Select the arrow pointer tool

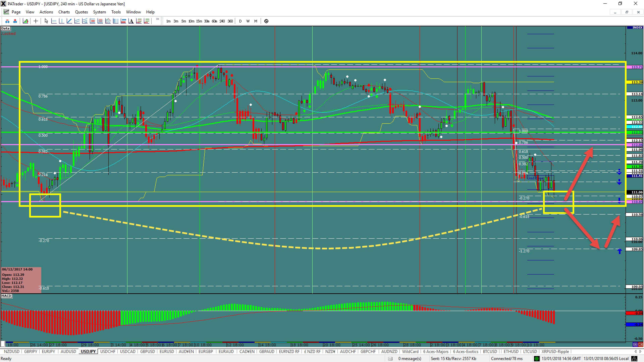(46, 21)
